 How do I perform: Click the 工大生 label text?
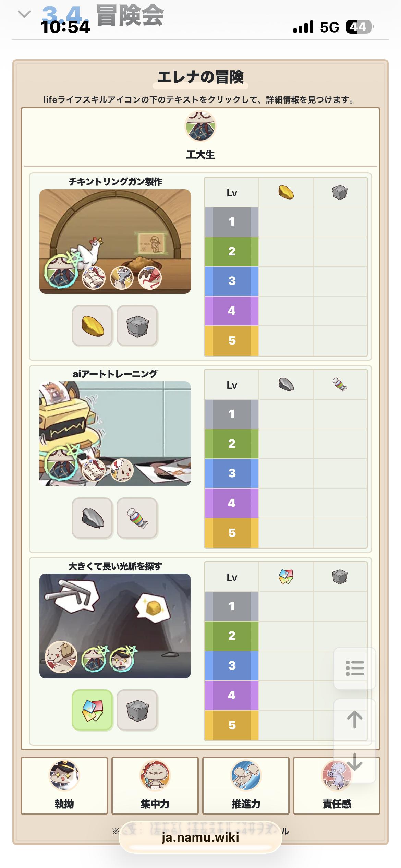tap(200, 155)
